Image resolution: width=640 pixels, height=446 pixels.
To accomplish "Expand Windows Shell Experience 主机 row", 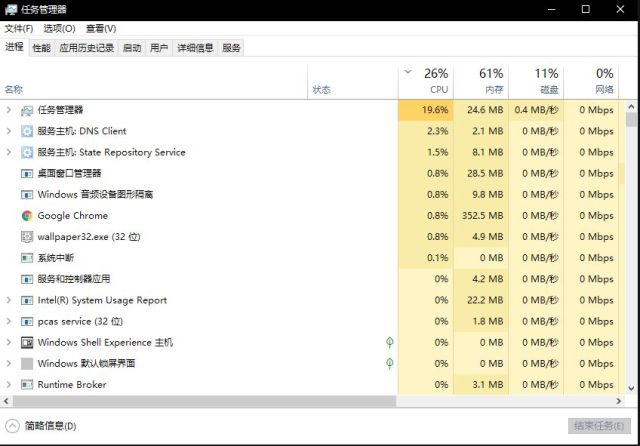I will tap(9, 342).
